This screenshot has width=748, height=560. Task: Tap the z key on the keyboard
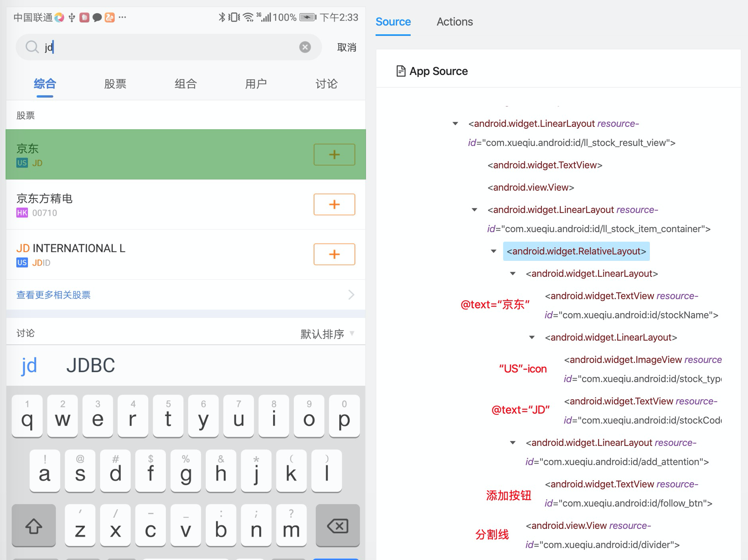pos(80,526)
